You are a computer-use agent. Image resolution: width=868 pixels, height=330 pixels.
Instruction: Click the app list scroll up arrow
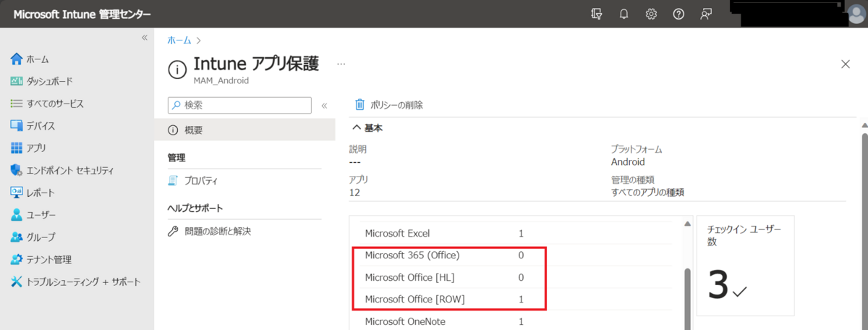coord(686,223)
